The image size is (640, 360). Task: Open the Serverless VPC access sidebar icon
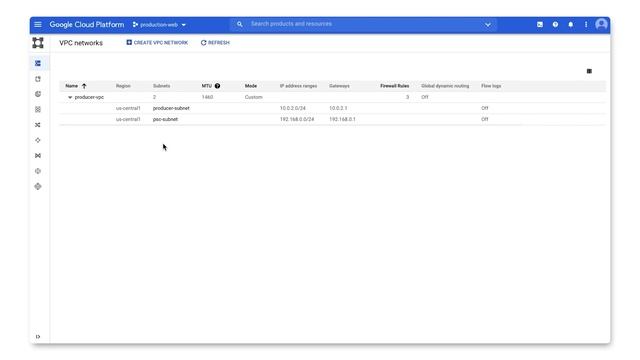click(38, 171)
